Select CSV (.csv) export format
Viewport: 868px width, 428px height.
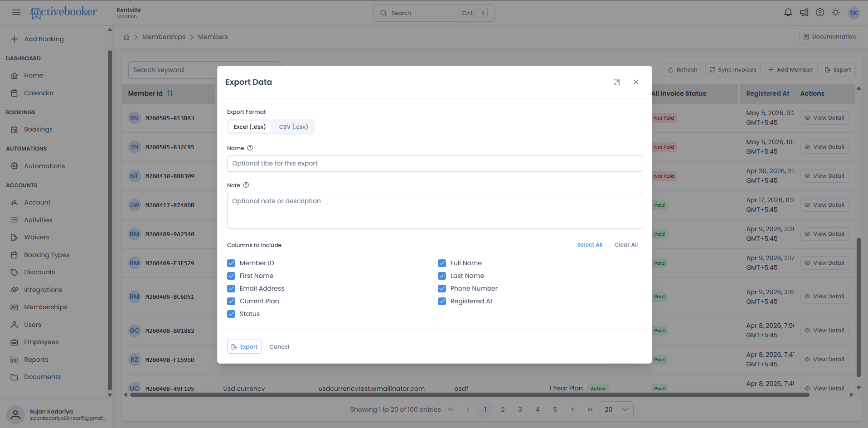tap(293, 126)
